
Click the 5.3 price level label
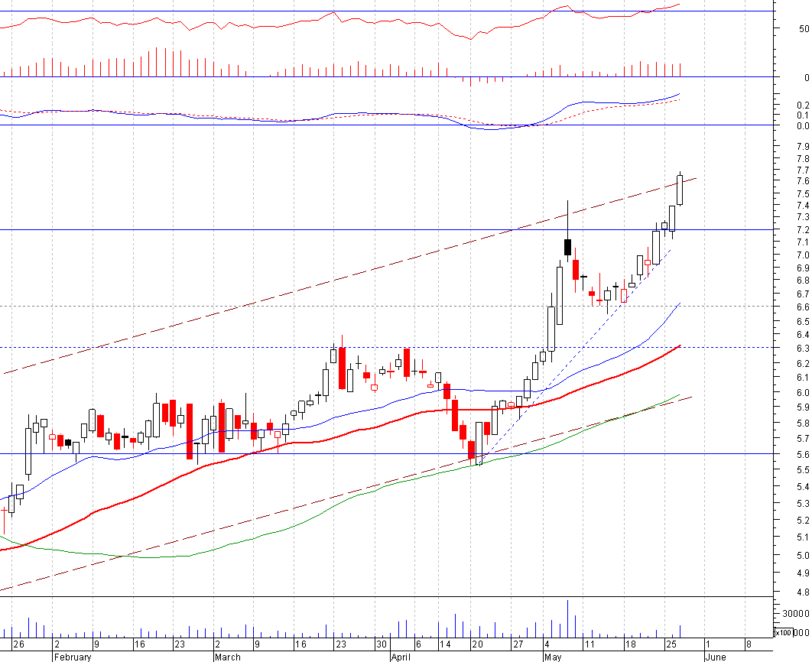coord(803,503)
